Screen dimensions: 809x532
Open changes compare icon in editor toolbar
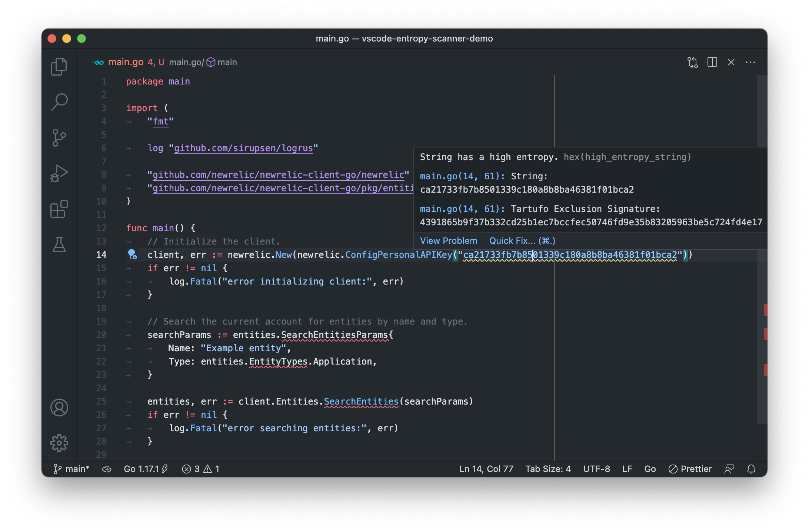click(x=692, y=62)
